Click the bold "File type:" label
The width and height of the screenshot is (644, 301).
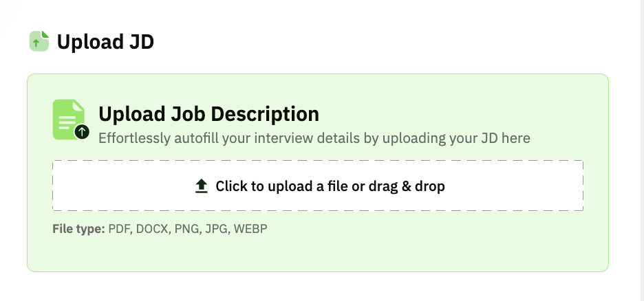pyautogui.click(x=78, y=228)
